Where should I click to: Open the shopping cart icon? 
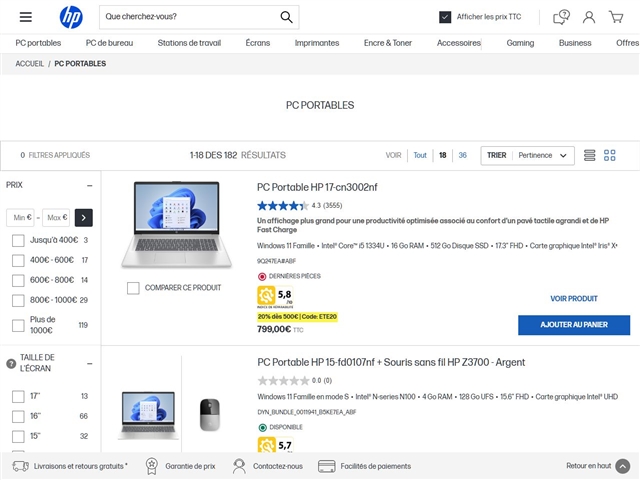(616, 17)
